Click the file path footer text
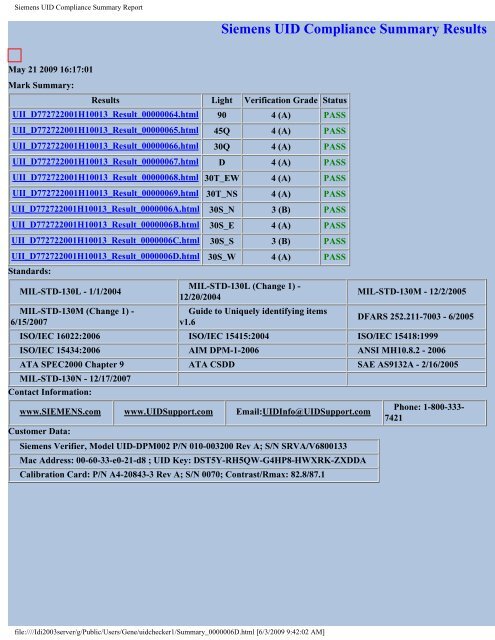The image size is (495, 640). 169,632
